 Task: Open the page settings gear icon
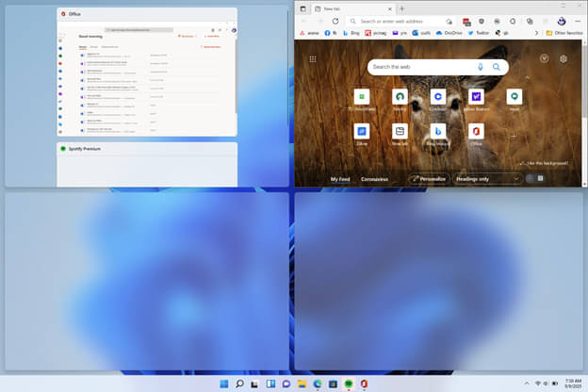click(563, 58)
